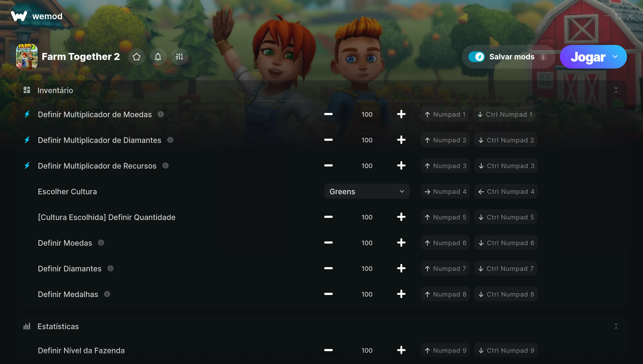Open the Escolher Cultura Greens dropdown
Screen dimensions: 643x364
point(367,191)
